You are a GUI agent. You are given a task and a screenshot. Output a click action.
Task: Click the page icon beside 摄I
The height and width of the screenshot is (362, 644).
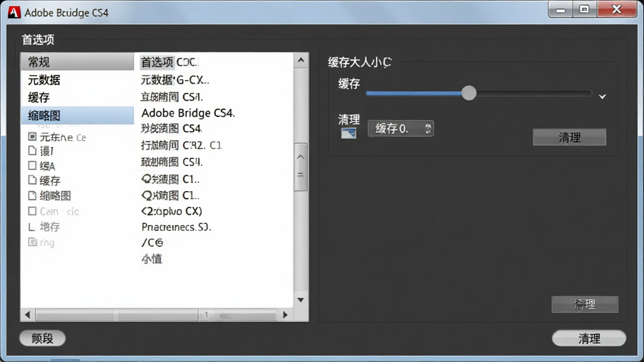coord(33,151)
